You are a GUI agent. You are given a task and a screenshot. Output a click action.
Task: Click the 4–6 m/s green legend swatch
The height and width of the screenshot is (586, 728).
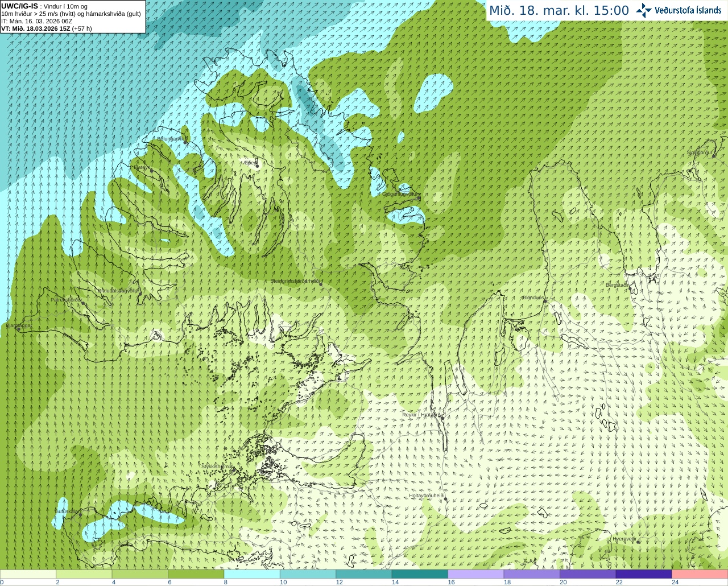point(140,574)
